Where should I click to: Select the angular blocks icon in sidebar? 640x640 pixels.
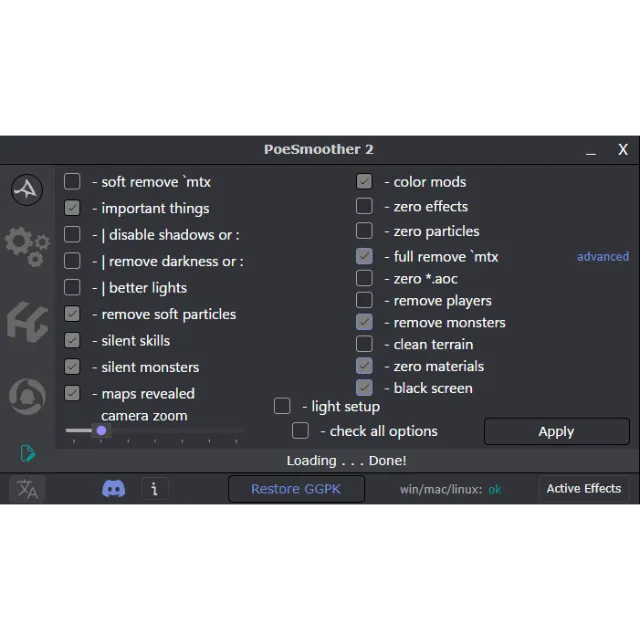[27, 322]
